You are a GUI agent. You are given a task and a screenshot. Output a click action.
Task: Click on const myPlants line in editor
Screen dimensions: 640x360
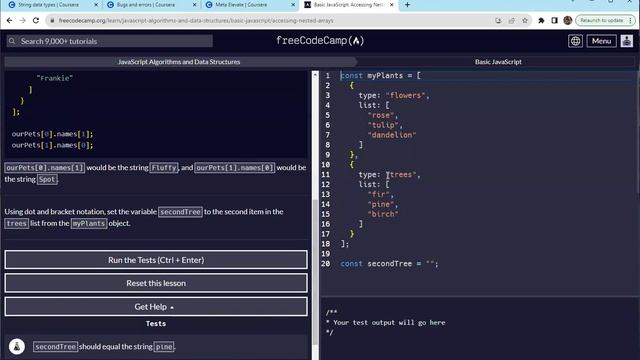tap(380, 76)
